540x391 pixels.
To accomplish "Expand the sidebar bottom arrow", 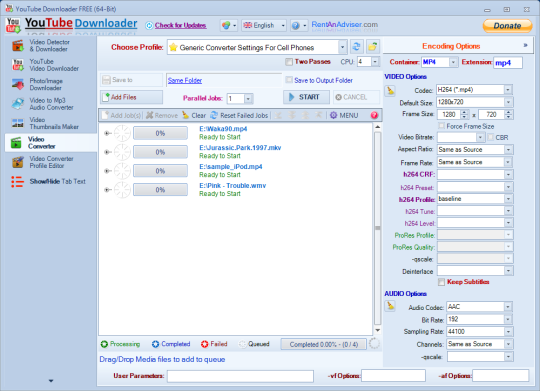I will tap(51, 381).
